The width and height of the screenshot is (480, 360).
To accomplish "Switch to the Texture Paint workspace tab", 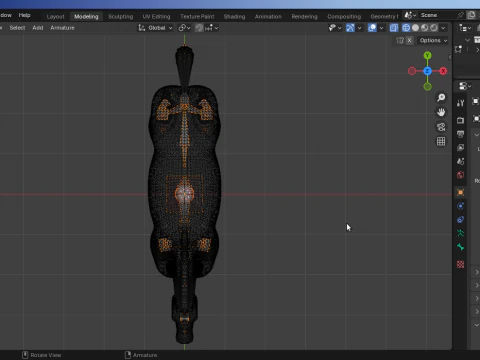I will coord(197,16).
